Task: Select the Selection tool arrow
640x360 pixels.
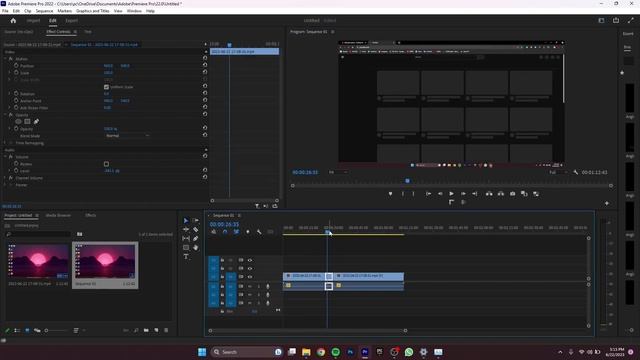Action: [186, 221]
